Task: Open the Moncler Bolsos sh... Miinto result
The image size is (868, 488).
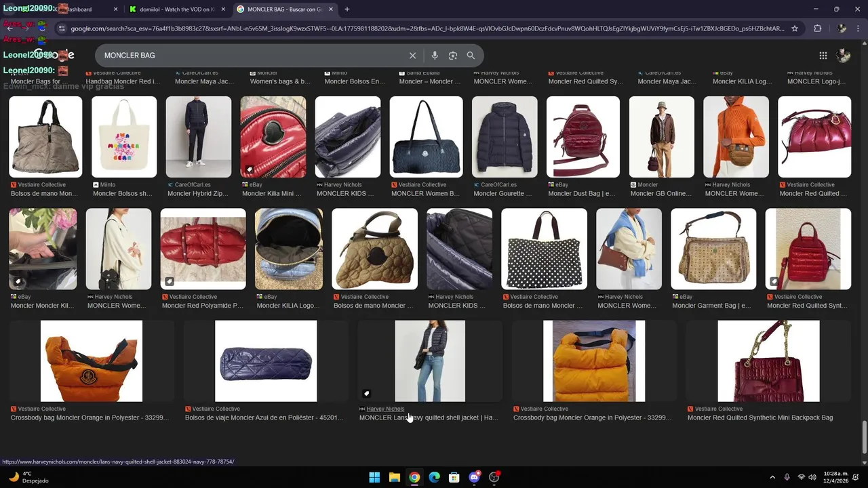Action: [122, 194]
